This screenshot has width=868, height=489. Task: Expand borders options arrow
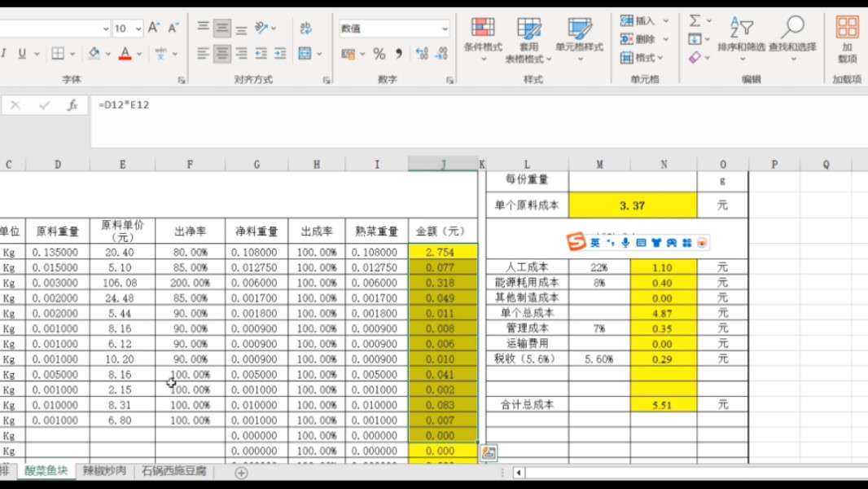click(72, 54)
